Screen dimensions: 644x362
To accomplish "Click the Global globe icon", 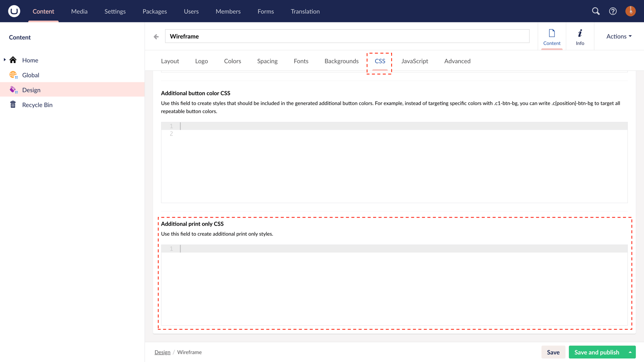I will coord(13,75).
